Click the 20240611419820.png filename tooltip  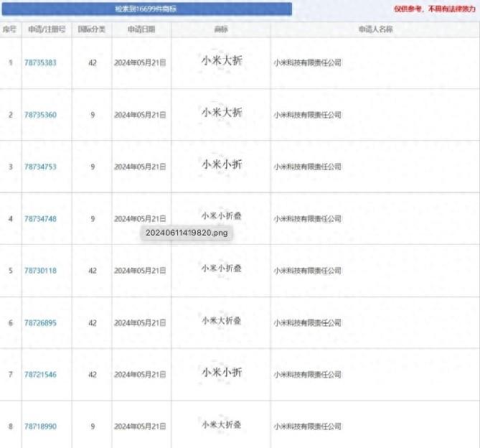187,233
